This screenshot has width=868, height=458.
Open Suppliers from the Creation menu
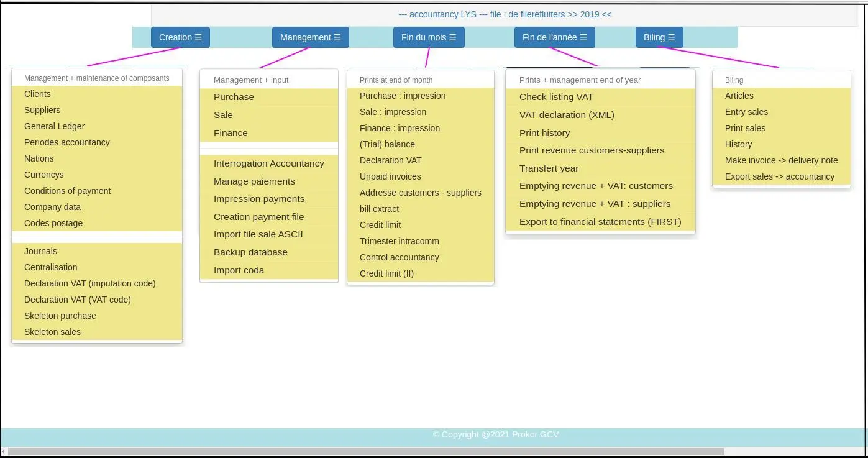point(42,110)
